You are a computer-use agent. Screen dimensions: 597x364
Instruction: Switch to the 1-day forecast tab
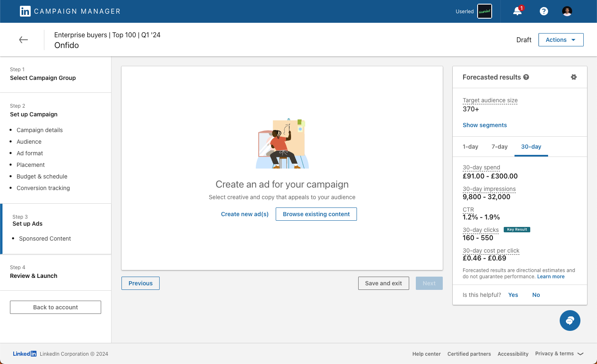(x=471, y=147)
